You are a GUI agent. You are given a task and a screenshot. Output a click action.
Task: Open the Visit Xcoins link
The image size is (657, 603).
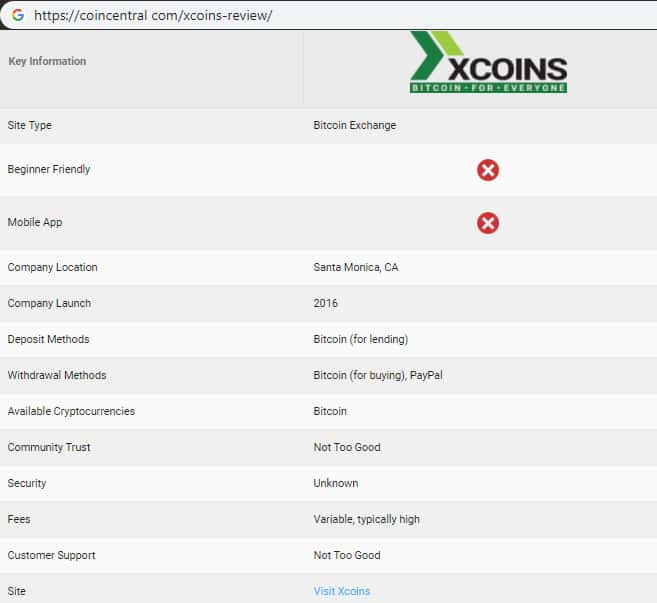[342, 591]
